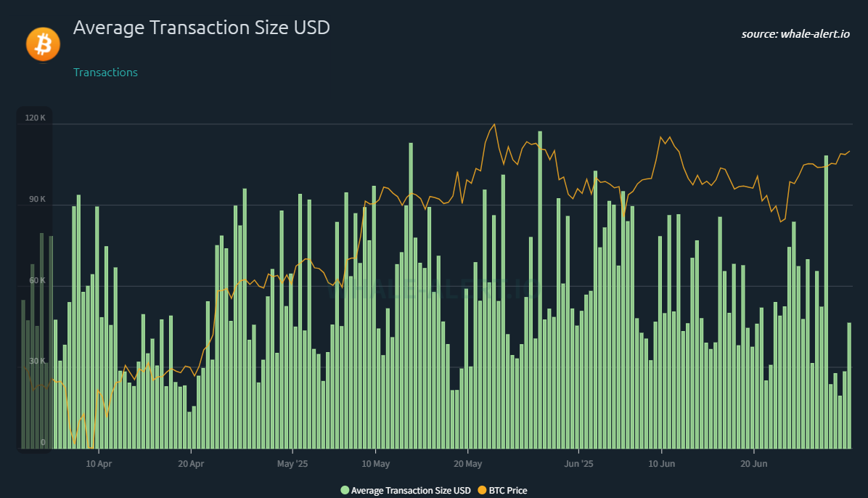Select the 20 May x-axis date label
Viewport: 868px width, 498px height.
(468, 463)
